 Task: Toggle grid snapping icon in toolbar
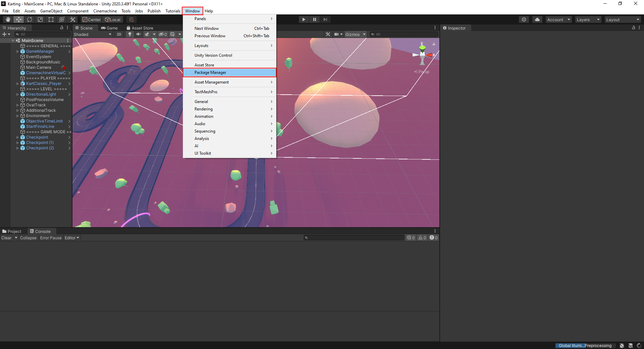click(131, 19)
